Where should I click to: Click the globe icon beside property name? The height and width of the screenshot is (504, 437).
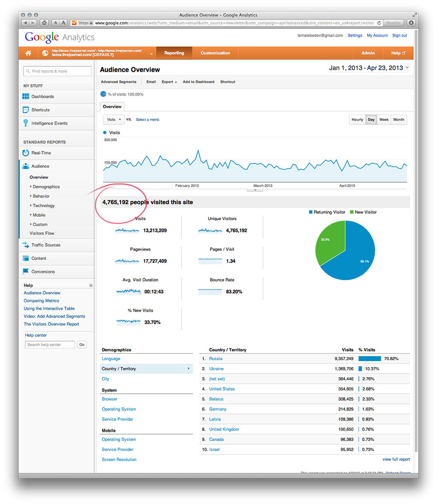45,53
